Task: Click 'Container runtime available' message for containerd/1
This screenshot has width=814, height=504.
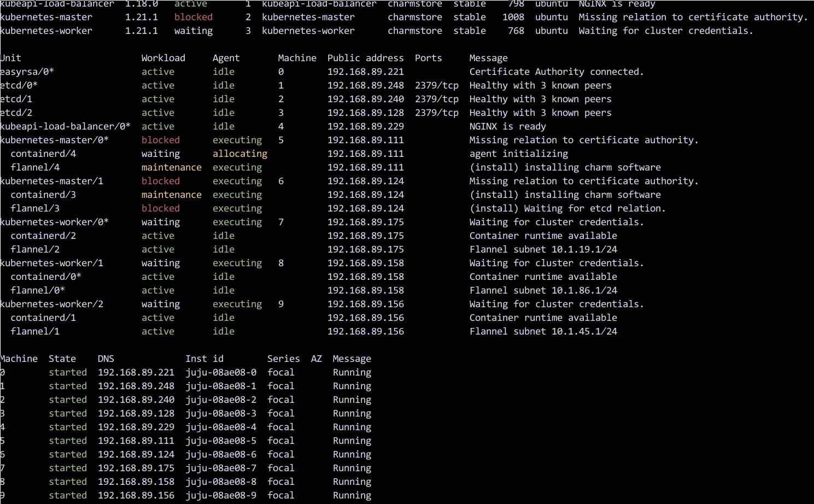Action: tap(543, 318)
